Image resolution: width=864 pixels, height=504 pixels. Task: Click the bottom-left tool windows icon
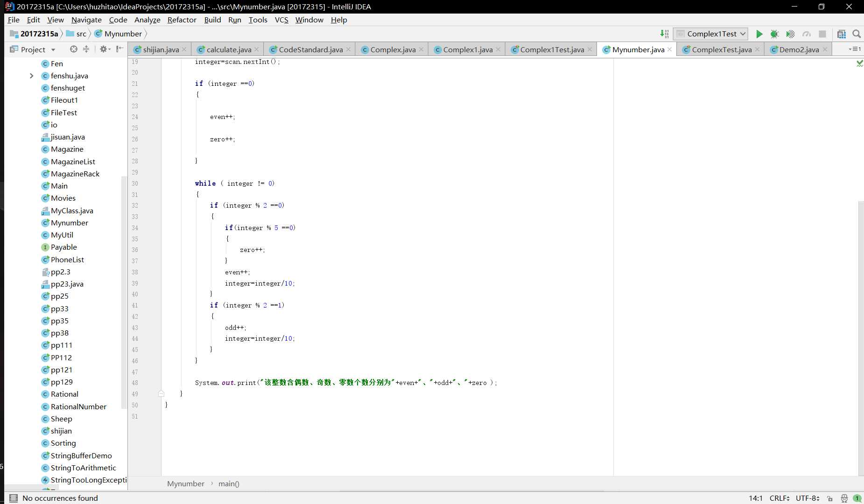(14, 498)
